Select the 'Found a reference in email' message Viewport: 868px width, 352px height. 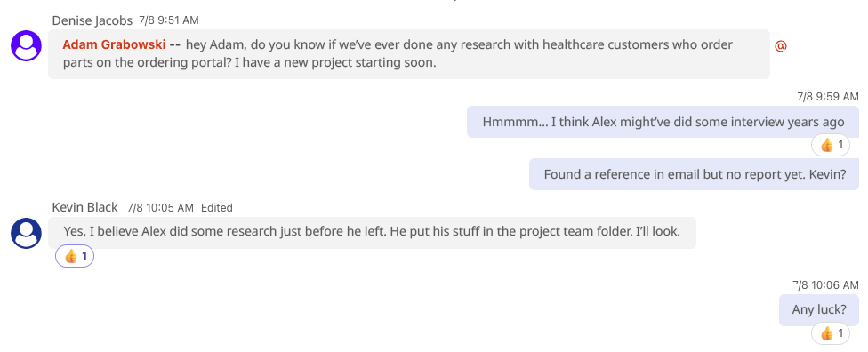click(695, 174)
